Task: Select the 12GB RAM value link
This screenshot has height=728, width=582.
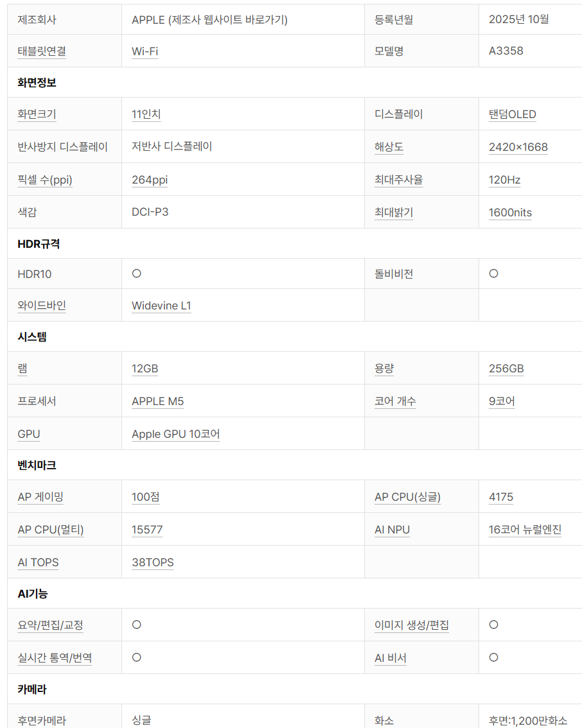Action: pyautogui.click(x=145, y=368)
